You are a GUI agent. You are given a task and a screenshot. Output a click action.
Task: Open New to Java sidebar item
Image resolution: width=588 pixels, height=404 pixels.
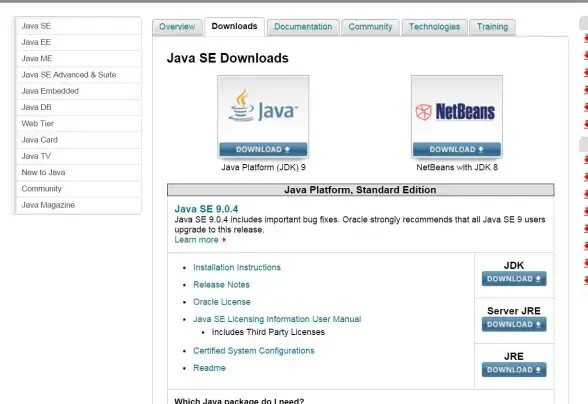[78, 172]
